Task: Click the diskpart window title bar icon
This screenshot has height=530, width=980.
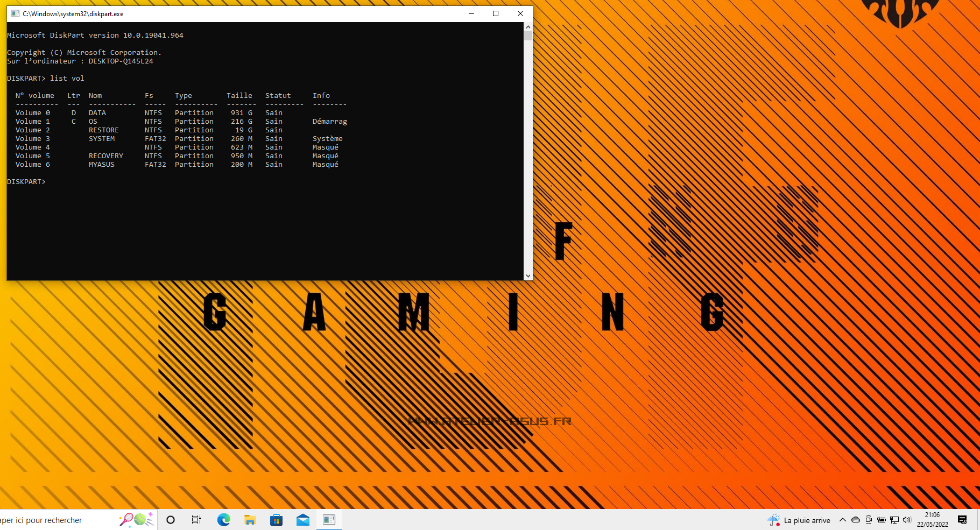Action: point(16,13)
